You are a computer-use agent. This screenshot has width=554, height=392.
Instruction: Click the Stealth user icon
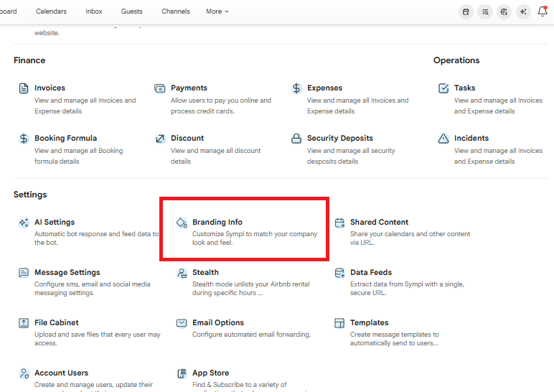[182, 273]
